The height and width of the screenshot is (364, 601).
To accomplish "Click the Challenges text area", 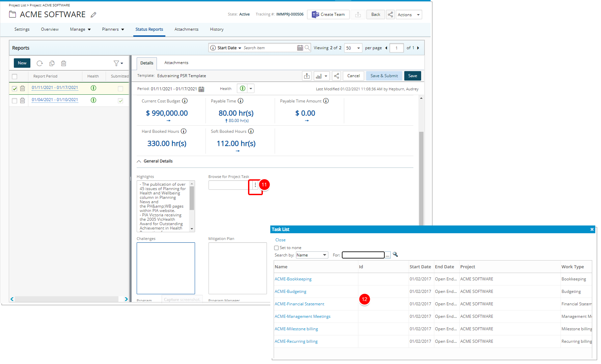I will [x=166, y=268].
